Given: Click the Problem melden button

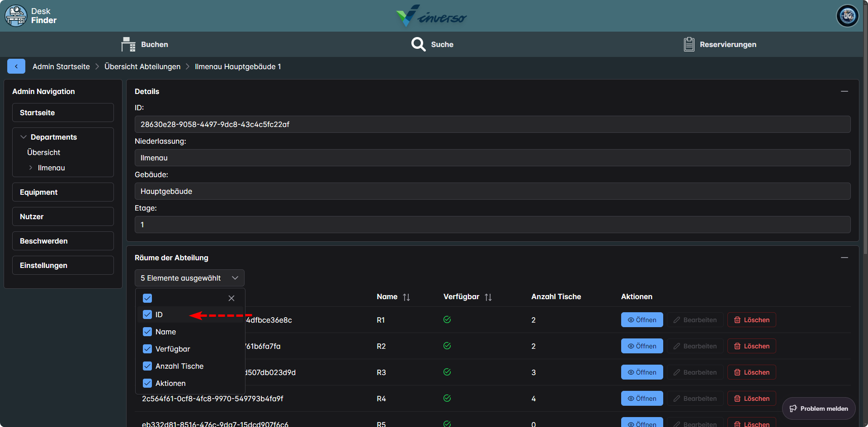Looking at the screenshot, I should point(819,408).
